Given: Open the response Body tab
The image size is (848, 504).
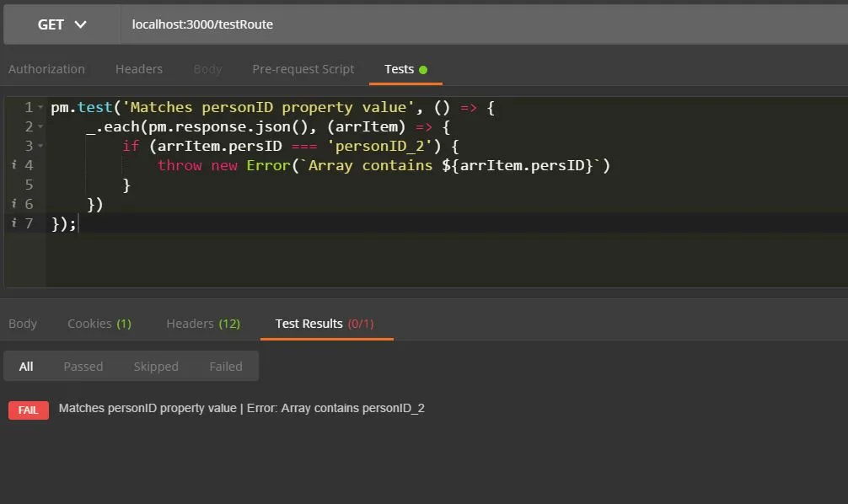Looking at the screenshot, I should tap(23, 324).
